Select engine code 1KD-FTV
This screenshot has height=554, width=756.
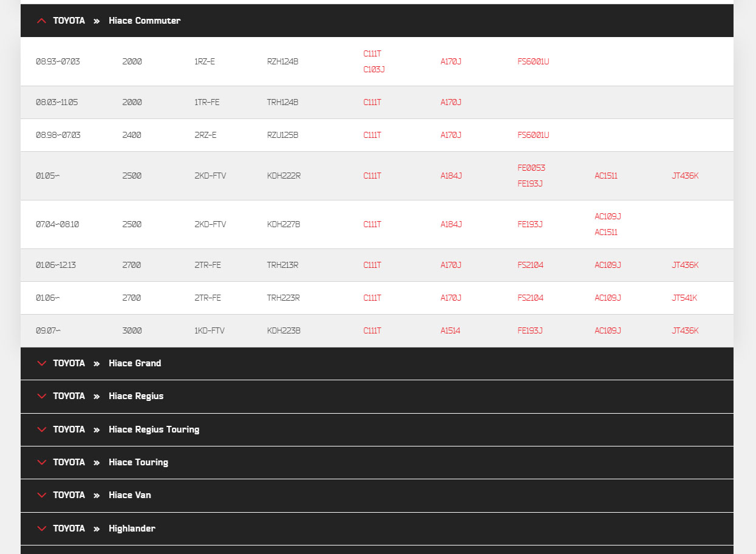point(209,330)
